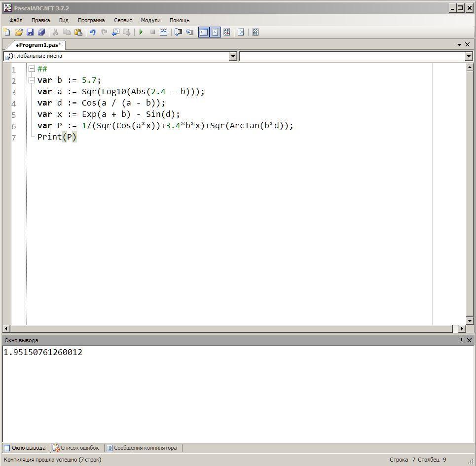Create a new file with toolbar icon
The height and width of the screenshot is (466, 476).
pyautogui.click(x=7, y=32)
